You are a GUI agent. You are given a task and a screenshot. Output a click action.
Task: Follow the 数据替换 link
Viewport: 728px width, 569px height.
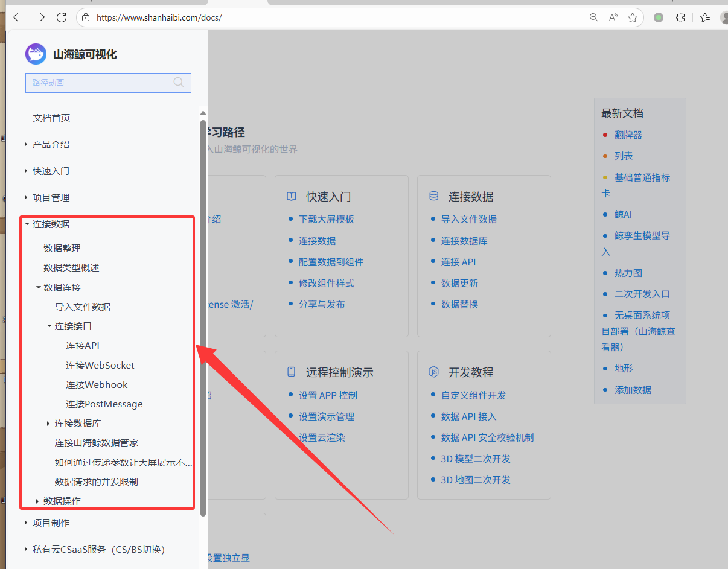[x=459, y=304]
